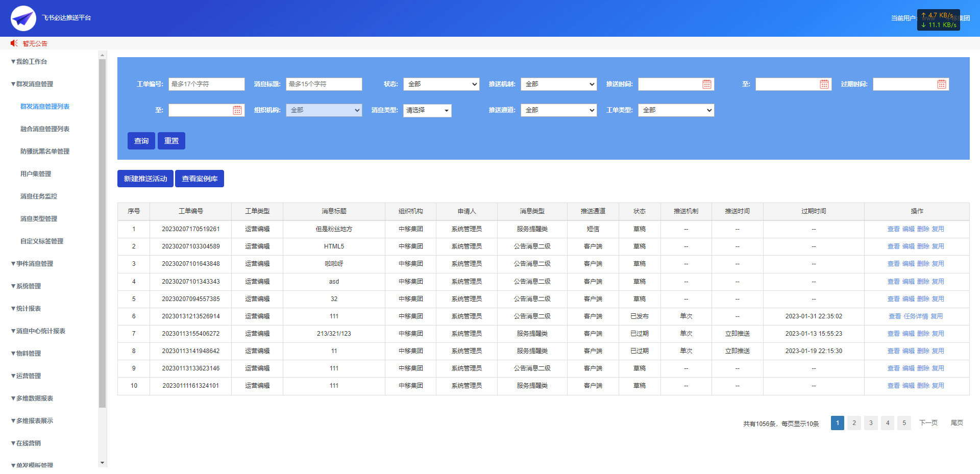The height and width of the screenshot is (474, 980).
Task: Open calendar for expiry time end date
Action: (x=237, y=110)
